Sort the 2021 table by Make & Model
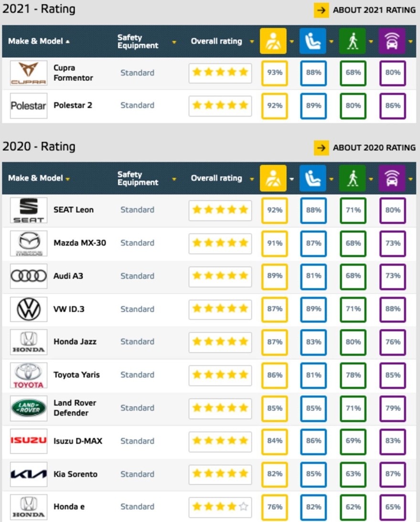 (39, 41)
